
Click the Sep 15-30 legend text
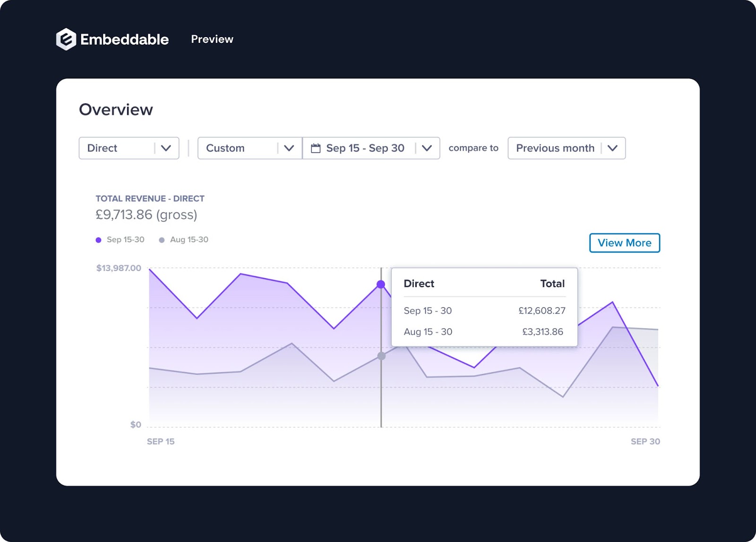(126, 240)
